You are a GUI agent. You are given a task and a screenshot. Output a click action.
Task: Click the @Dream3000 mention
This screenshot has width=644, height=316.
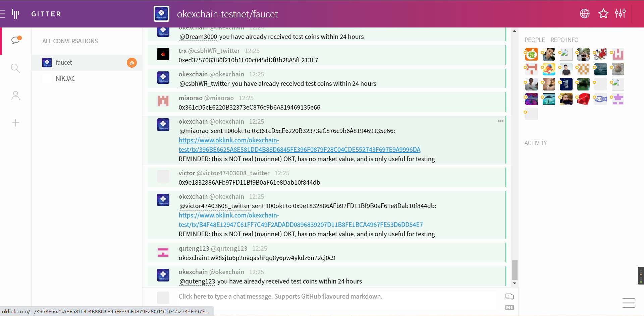(198, 37)
